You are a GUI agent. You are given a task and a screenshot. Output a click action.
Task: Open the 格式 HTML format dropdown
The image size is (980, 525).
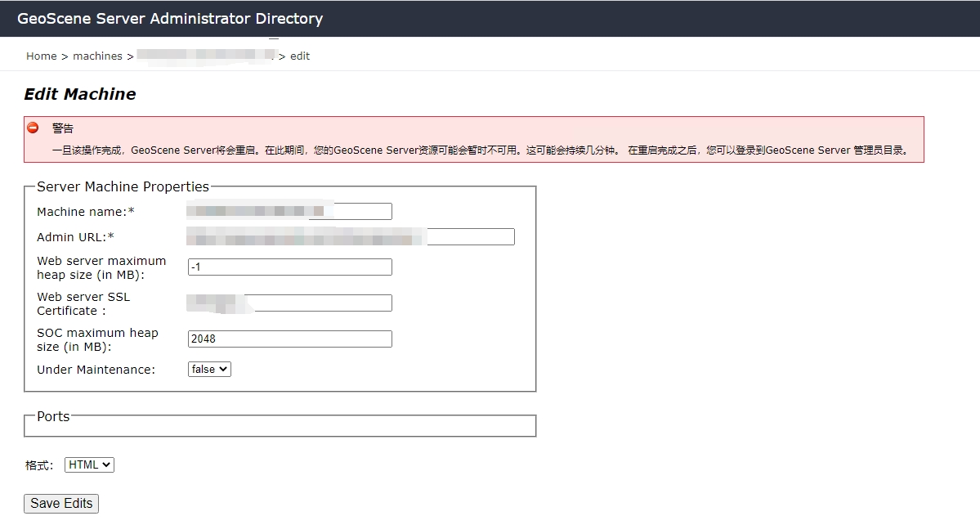coord(89,464)
